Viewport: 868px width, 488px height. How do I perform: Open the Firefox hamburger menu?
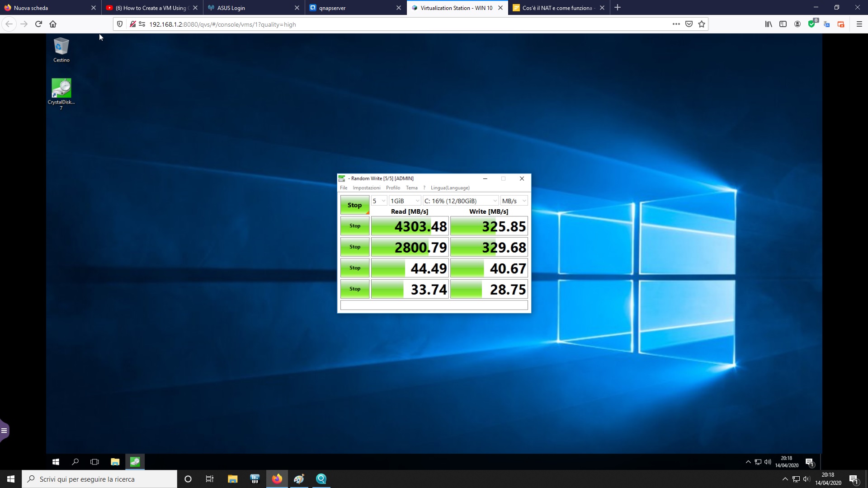[x=859, y=24]
